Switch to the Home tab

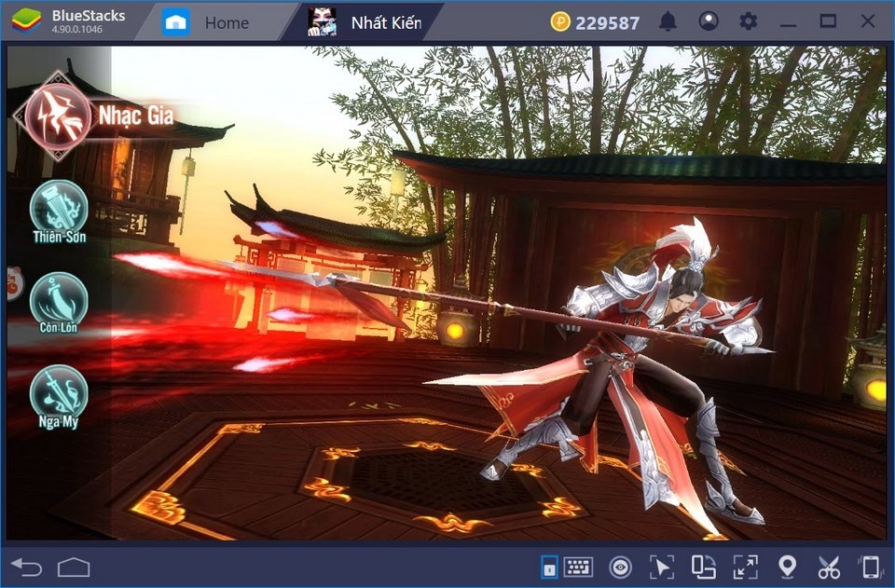point(207,22)
